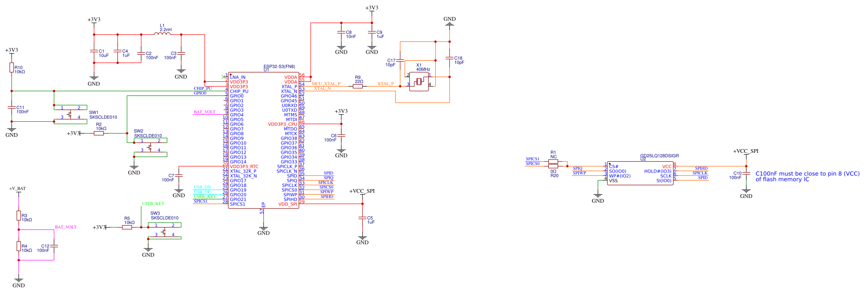The height and width of the screenshot is (293, 868).
Task: Click the C10 100nF flash decoupling capacitor
Action: pos(746,173)
